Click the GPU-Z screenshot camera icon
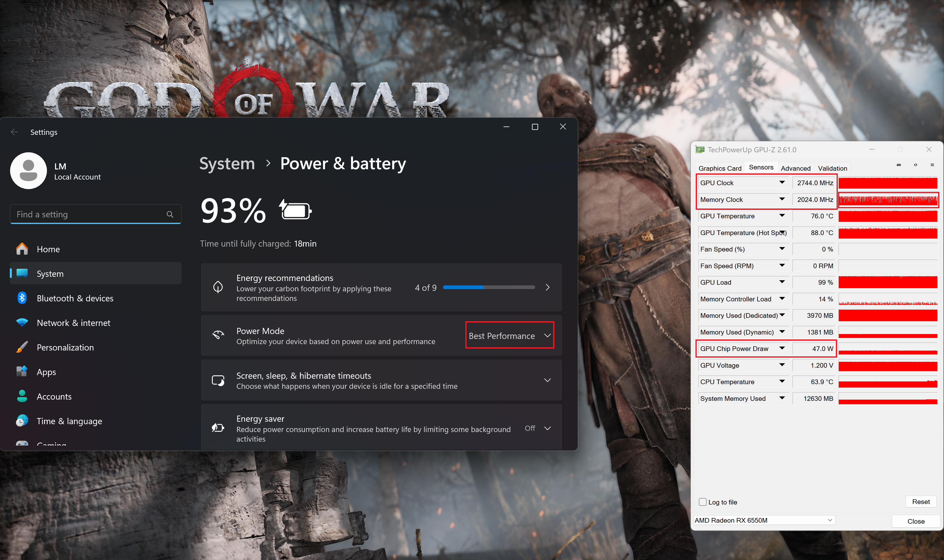 [899, 165]
